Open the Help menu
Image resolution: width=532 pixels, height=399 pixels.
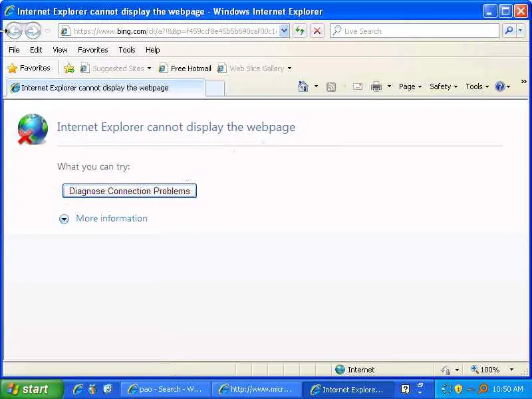coord(153,50)
